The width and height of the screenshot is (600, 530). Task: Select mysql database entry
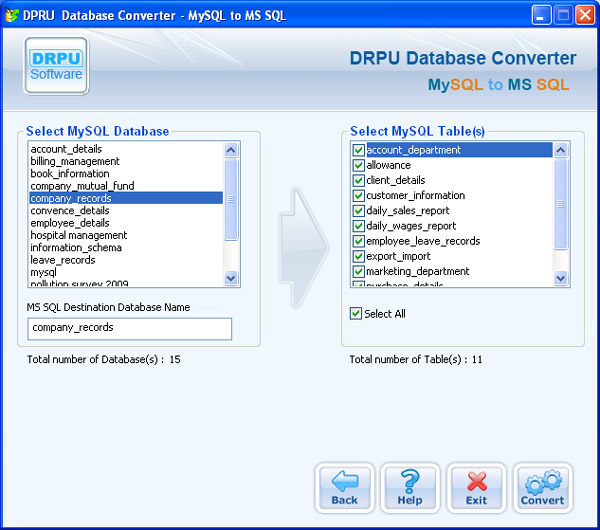click(126, 272)
